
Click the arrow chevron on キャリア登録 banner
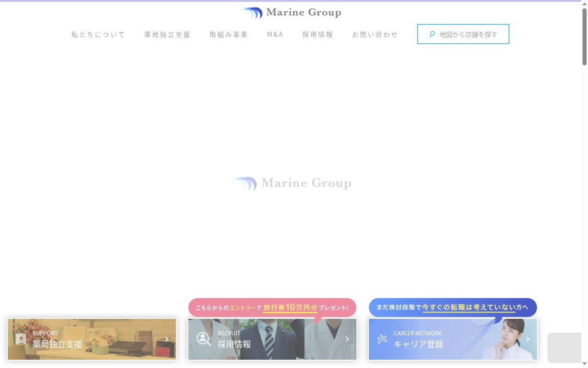point(528,339)
